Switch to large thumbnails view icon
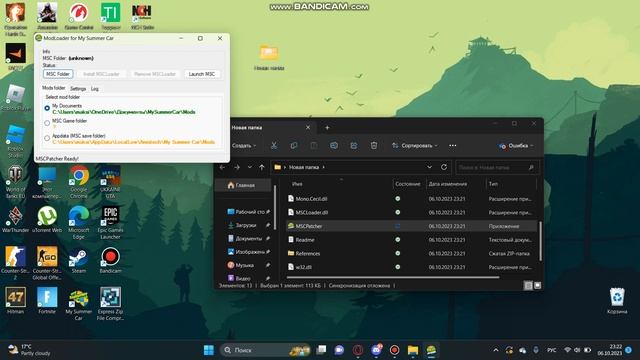640x360 pixels. [x=537, y=286]
